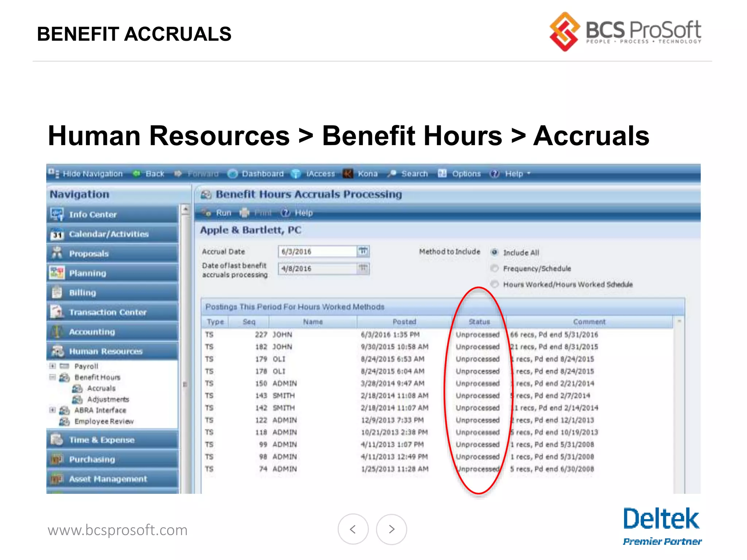Open the Accounting menu label
This screenshot has height=560, width=747.
(92, 332)
